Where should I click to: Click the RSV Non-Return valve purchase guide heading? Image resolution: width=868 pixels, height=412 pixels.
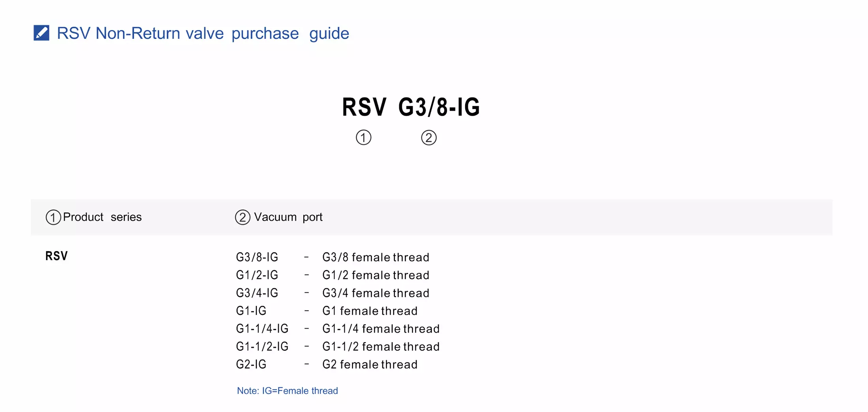(203, 33)
